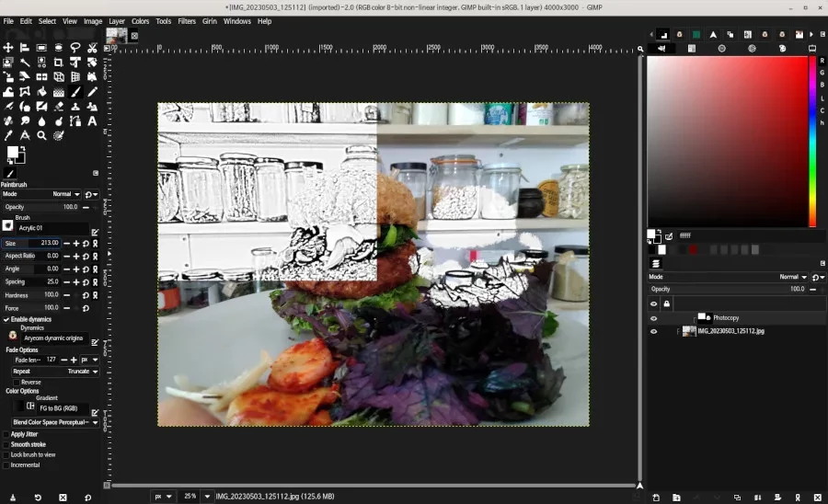Select the Eraser tool
828x504 pixels.
click(58, 107)
